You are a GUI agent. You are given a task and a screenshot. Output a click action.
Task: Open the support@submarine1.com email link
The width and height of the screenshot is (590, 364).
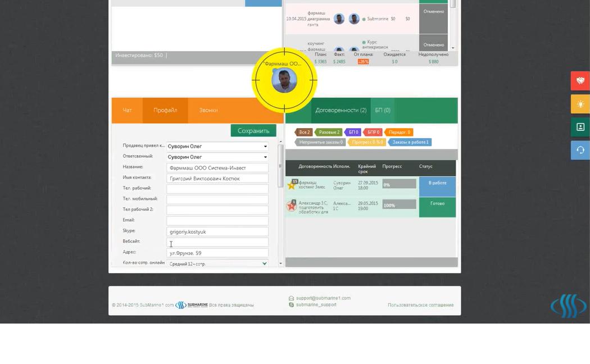(x=323, y=298)
